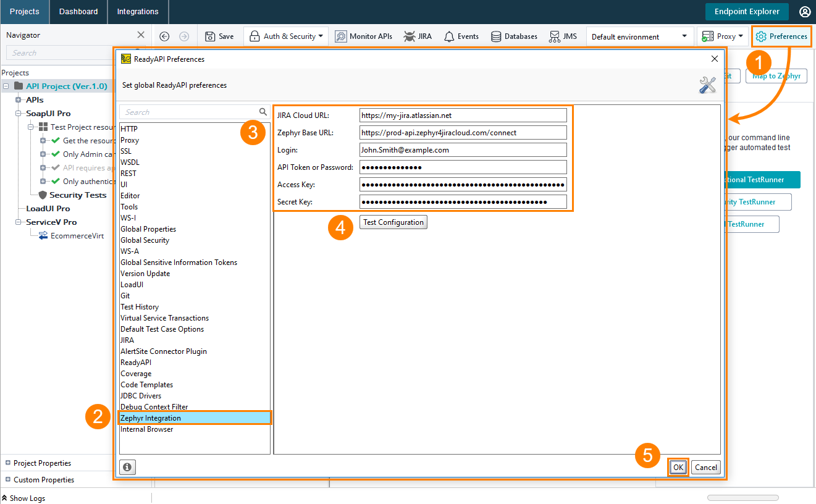
Task: Click Show Logs in status bar
Action: click(x=24, y=498)
